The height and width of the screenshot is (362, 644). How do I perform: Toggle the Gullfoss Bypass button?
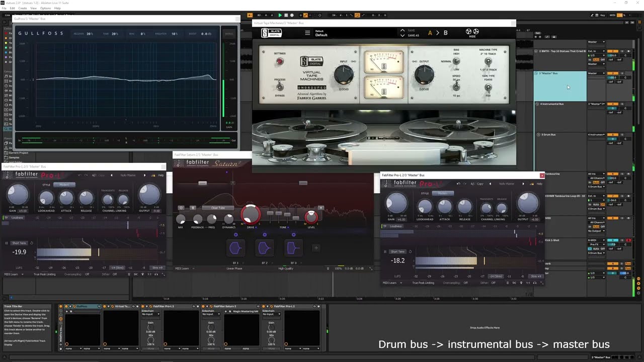click(x=229, y=34)
